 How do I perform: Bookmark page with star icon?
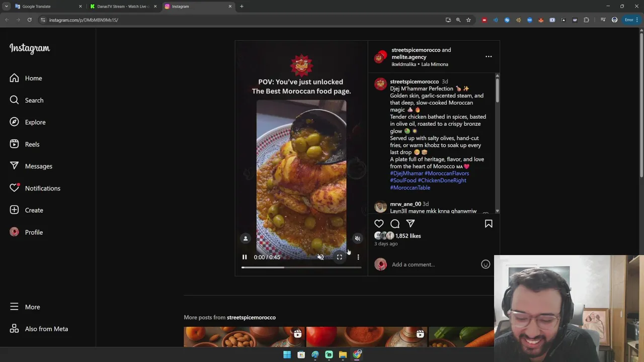[468, 20]
